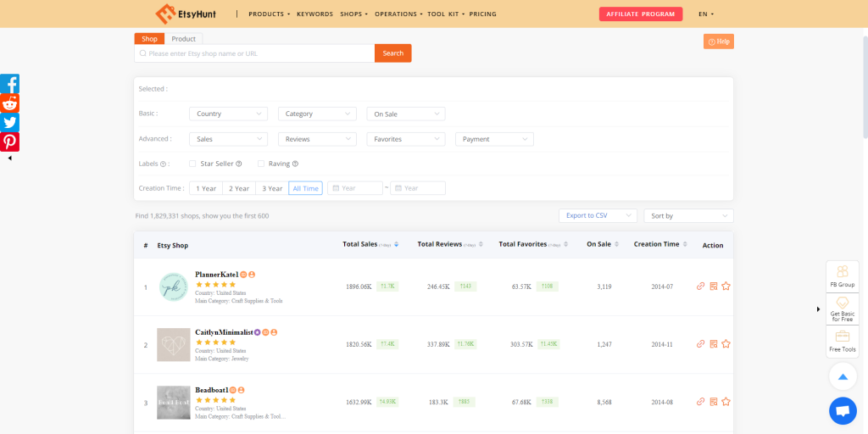The height and width of the screenshot is (434, 868).
Task: Click the blue chat support bubble
Action: 842,411
